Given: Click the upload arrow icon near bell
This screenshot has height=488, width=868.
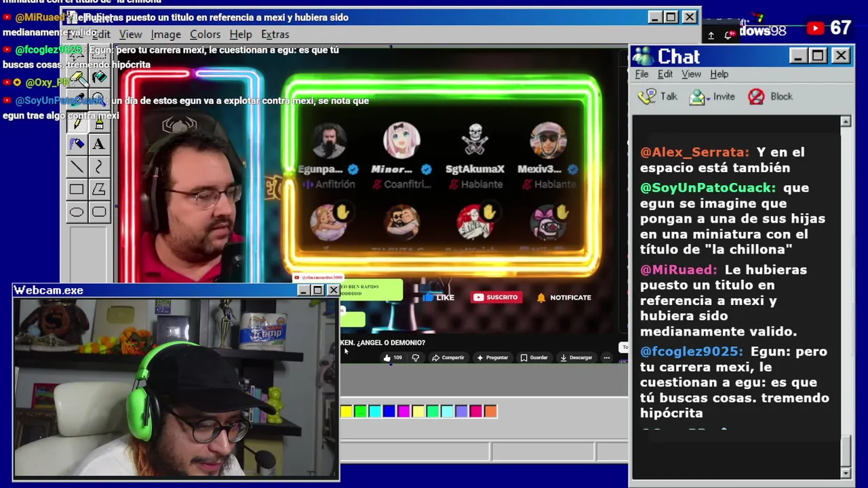Looking at the screenshot, I should click(x=711, y=35).
